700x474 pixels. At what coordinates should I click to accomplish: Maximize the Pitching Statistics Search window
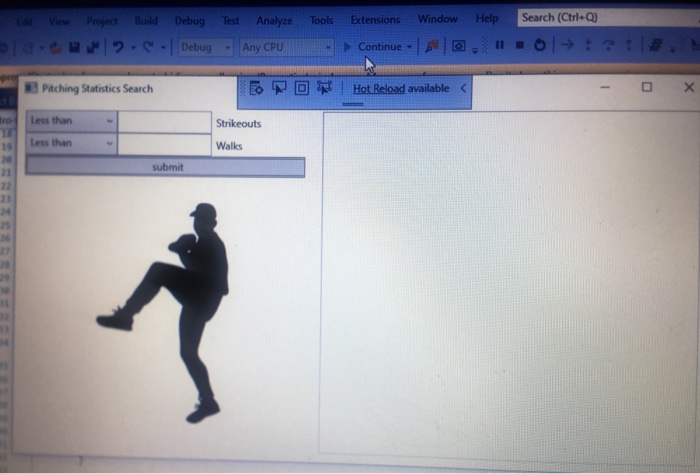pos(646,87)
